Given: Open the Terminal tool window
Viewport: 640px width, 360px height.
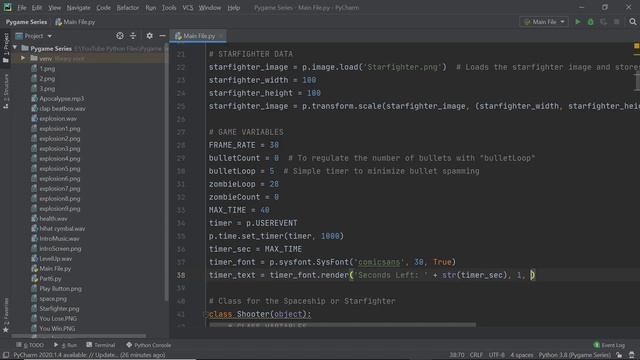Looking at the screenshot, I should coord(101,345).
